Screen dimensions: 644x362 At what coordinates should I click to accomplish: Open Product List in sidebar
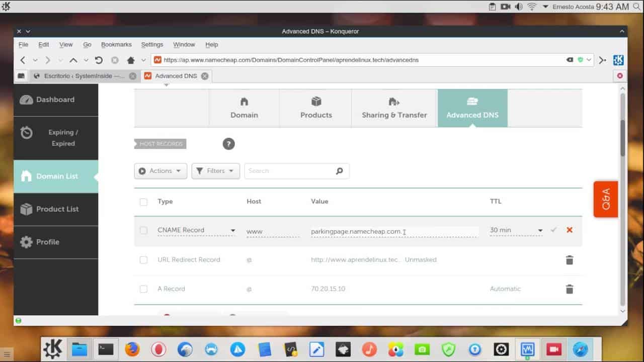(x=56, y=209)
